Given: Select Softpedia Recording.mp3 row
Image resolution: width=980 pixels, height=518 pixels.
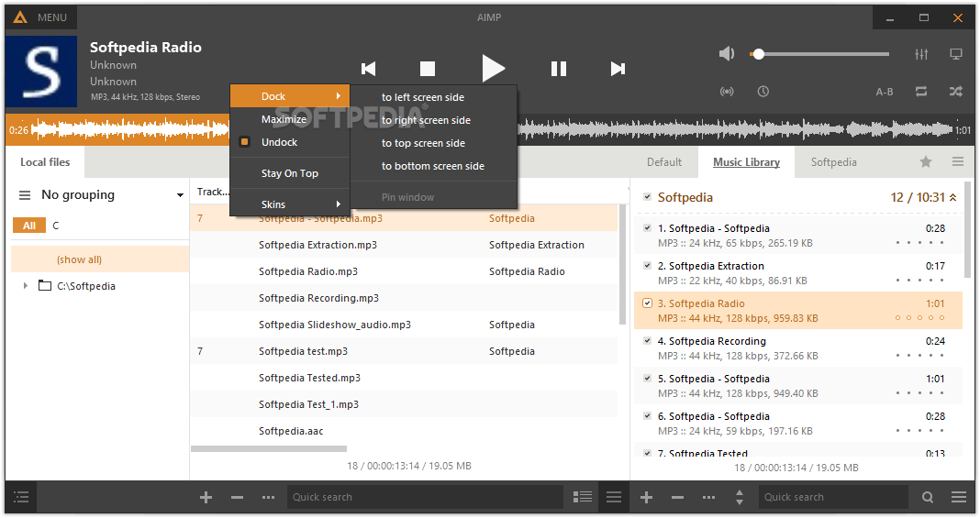Looking at the screenshot, I should tap(404, 298).
